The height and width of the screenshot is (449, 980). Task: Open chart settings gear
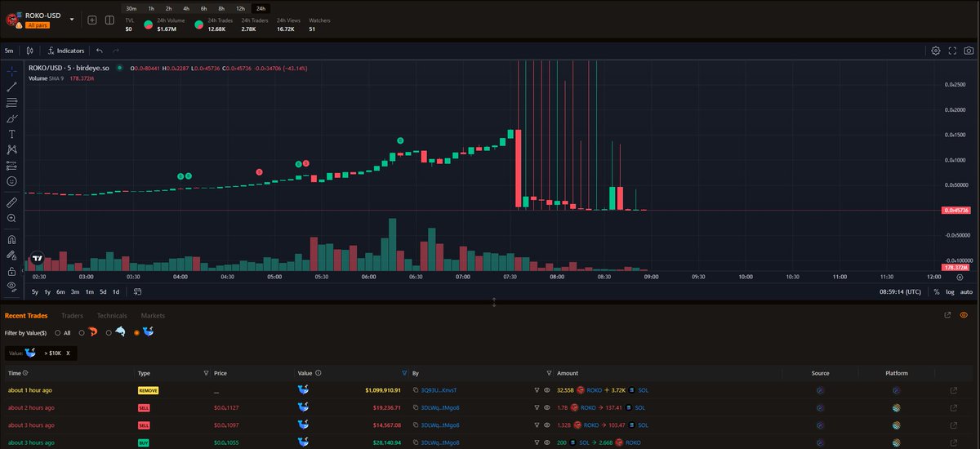(936, 51)
